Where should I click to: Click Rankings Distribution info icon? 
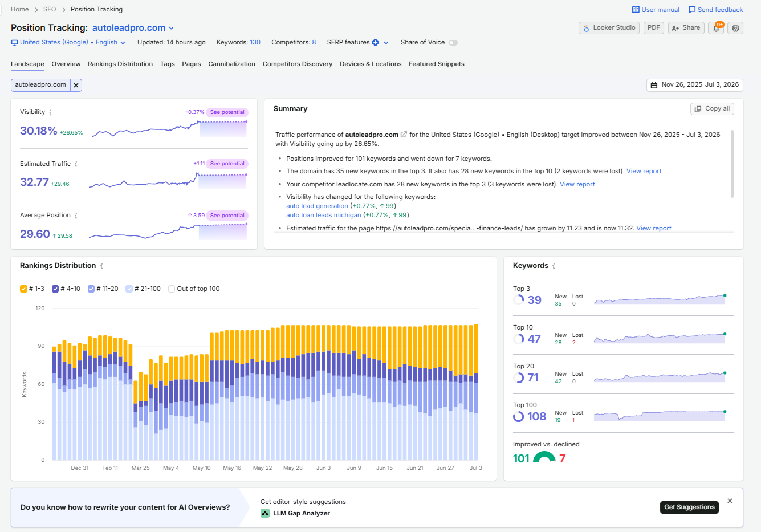coord(102,266)
